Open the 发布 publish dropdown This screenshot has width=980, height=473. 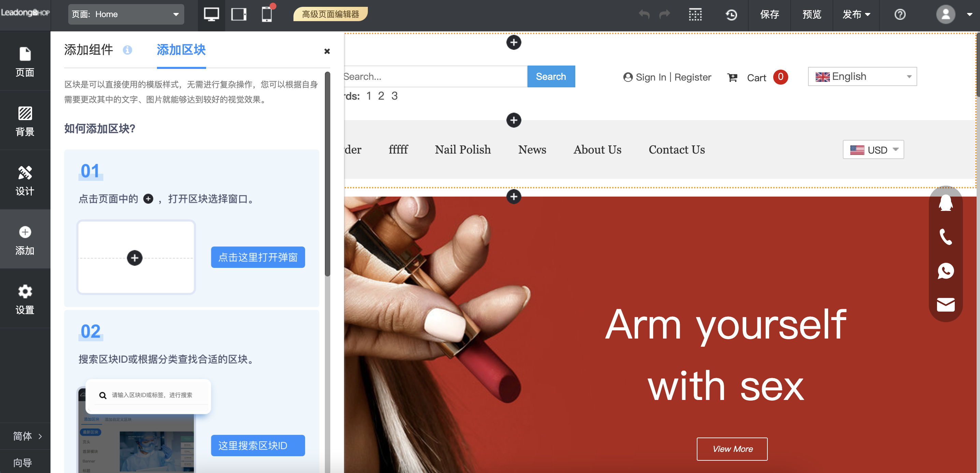tap(856, 14)
